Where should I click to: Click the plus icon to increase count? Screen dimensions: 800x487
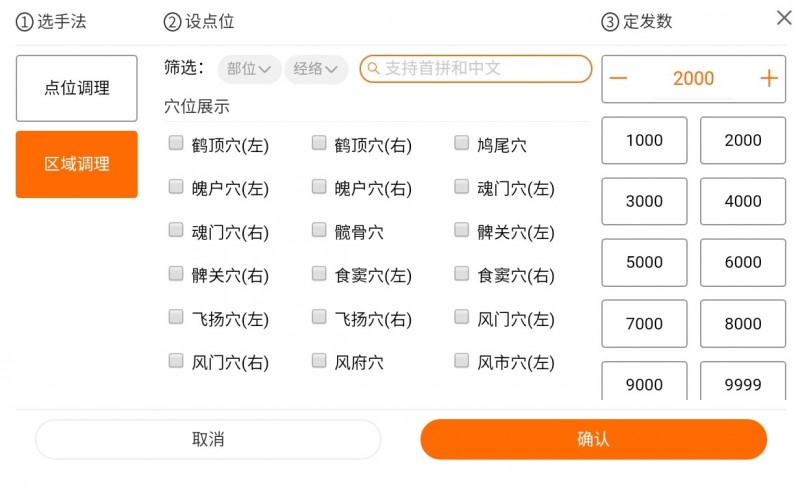click(x=768, y=79)
